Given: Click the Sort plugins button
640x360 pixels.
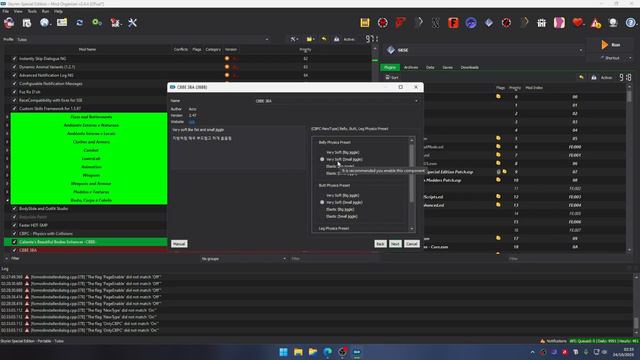Looking at the screenshot, I should pos(392,77).
